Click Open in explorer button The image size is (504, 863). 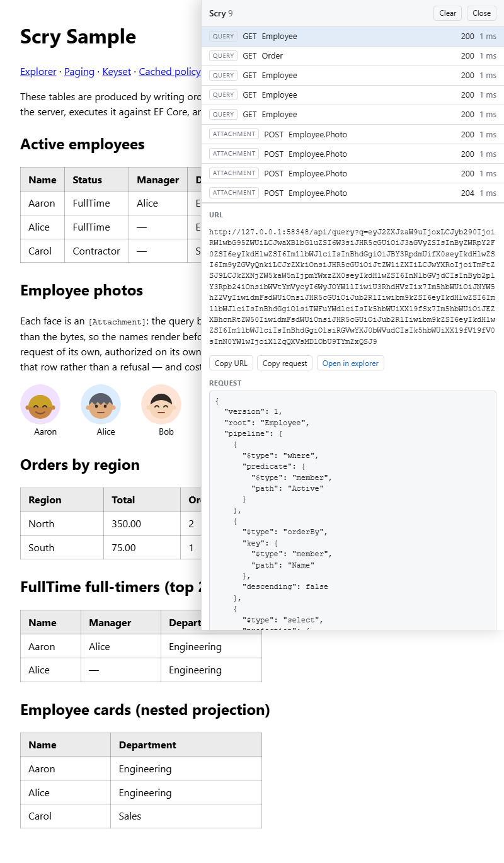point(350,363)
